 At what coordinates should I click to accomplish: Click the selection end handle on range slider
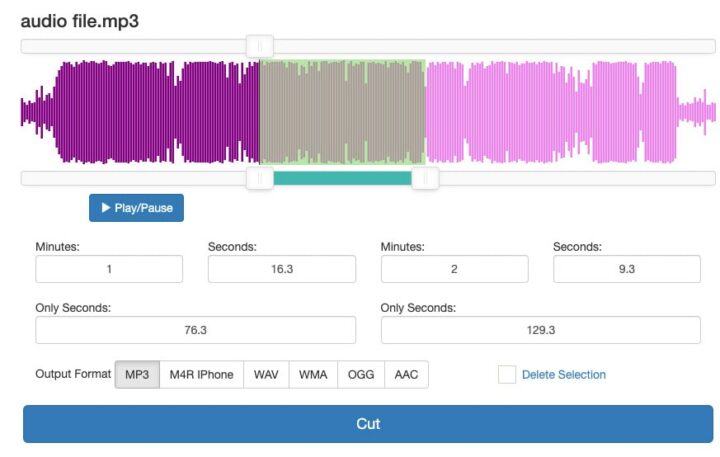tap(425, 178)
